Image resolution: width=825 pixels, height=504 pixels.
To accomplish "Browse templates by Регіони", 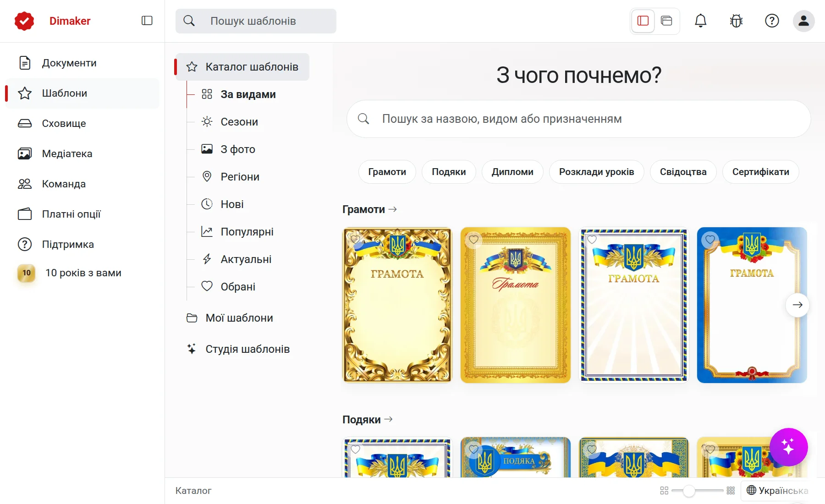I will pyautogui.click(x=231, y=177).
